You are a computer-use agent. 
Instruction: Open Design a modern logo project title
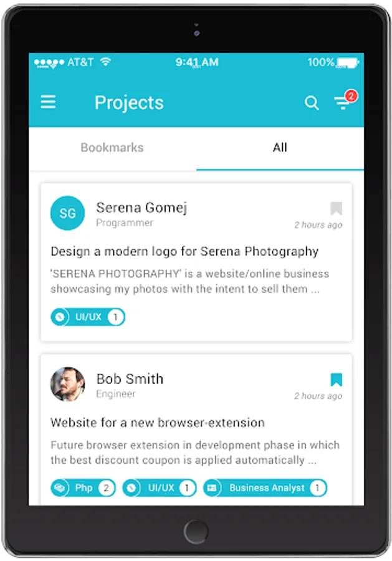(184, 252)
